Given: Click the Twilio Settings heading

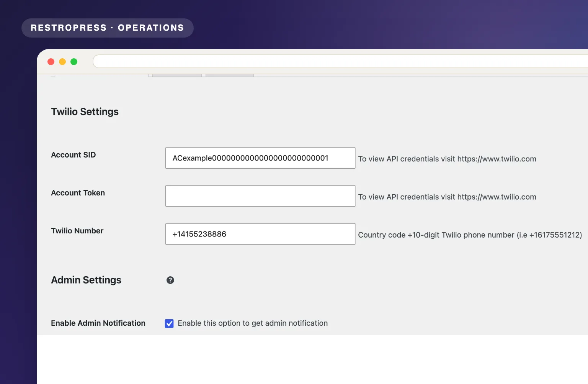Looking at the screenshot, I should [x=85, y=112].
